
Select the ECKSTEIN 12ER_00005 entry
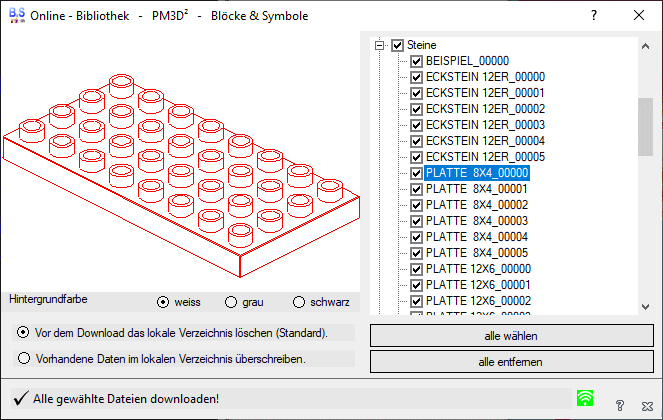tap(485, 157)
